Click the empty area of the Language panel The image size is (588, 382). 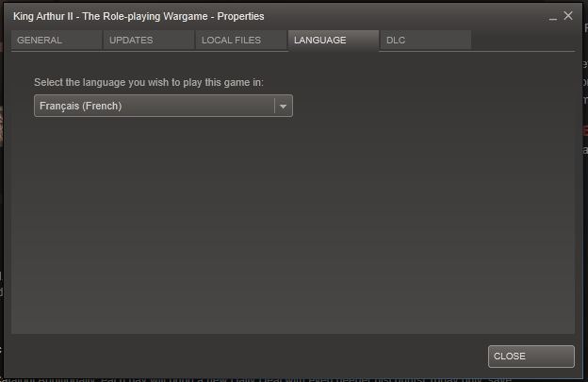click(x=292, y=225)
